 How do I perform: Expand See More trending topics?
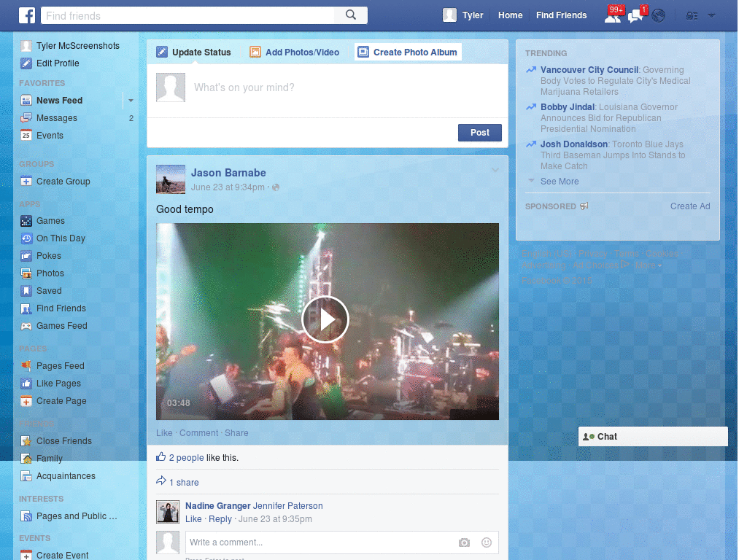[560, 182]
